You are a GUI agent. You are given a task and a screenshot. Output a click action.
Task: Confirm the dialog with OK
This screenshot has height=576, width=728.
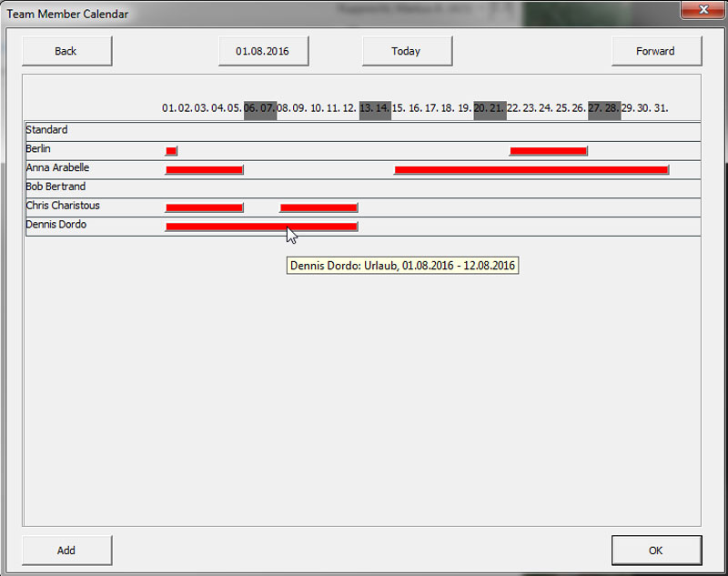(x=655, y=551)
